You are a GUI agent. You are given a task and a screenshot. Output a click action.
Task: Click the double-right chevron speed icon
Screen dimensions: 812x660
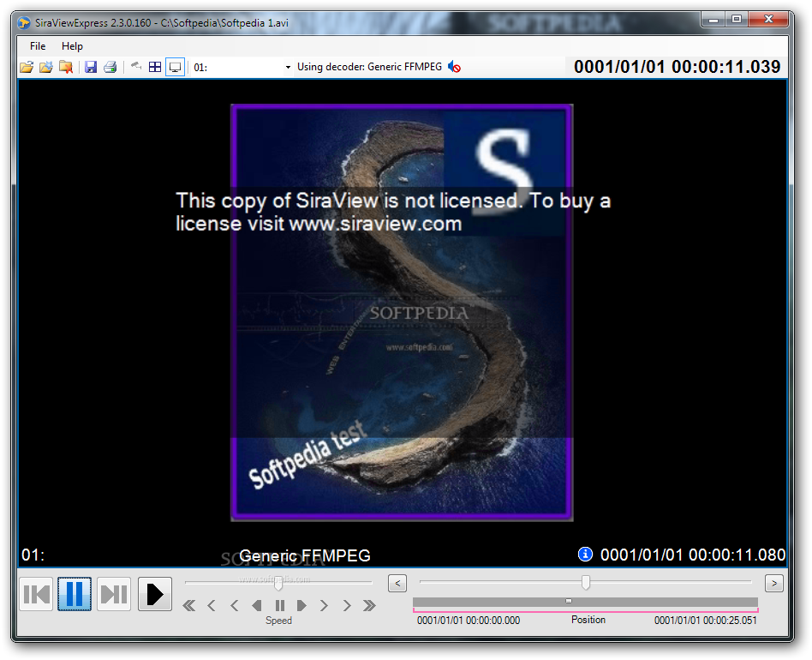coord(369,605)
